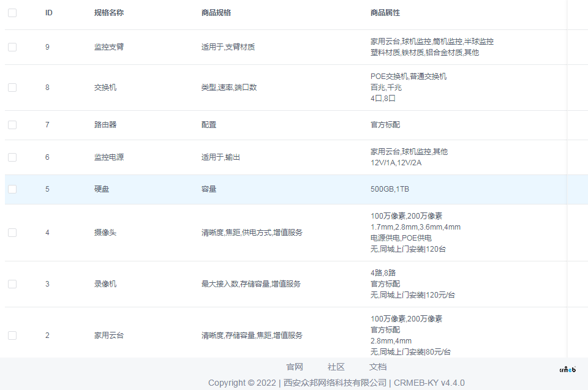The height and width of the screenshot is (390, 588).
Task: Click the ID value 9
Action: [47, 47]
